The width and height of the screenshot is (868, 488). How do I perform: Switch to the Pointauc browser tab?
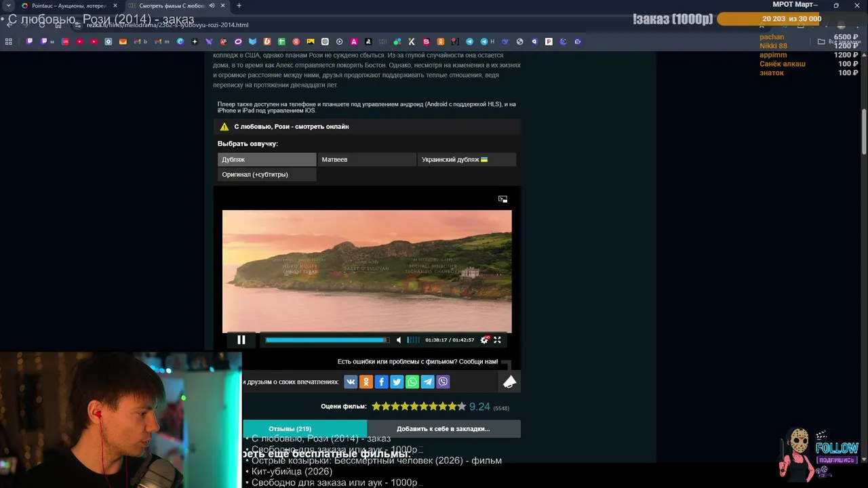pyautogui.click(x=68, y=5)
